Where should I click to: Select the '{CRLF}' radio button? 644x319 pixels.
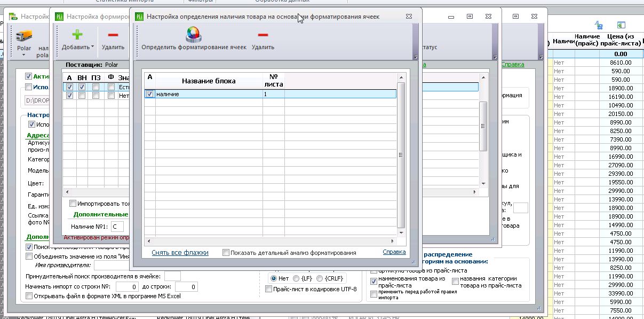pos(320,278)
